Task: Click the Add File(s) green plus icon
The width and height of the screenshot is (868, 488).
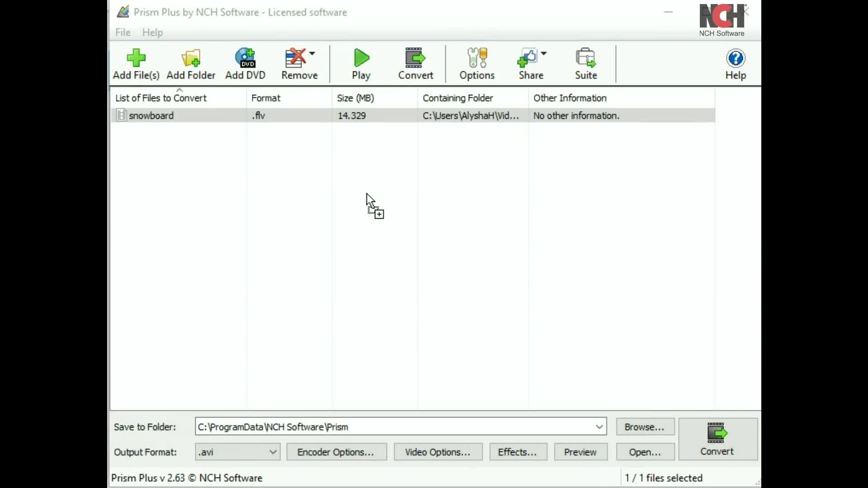Action: 136,58
